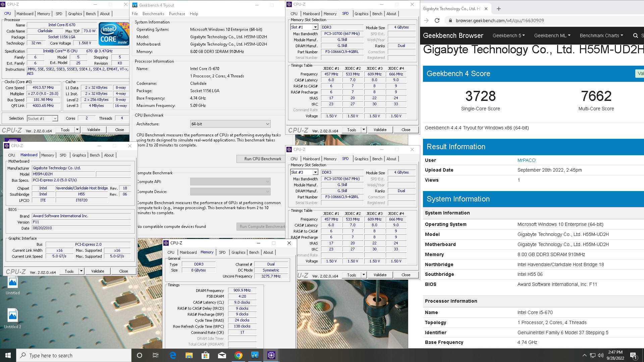The width and height of the screenshot is (644, 362).
Task: Expand the Geekbench ML navbar menu
Action: pos(552,36)
